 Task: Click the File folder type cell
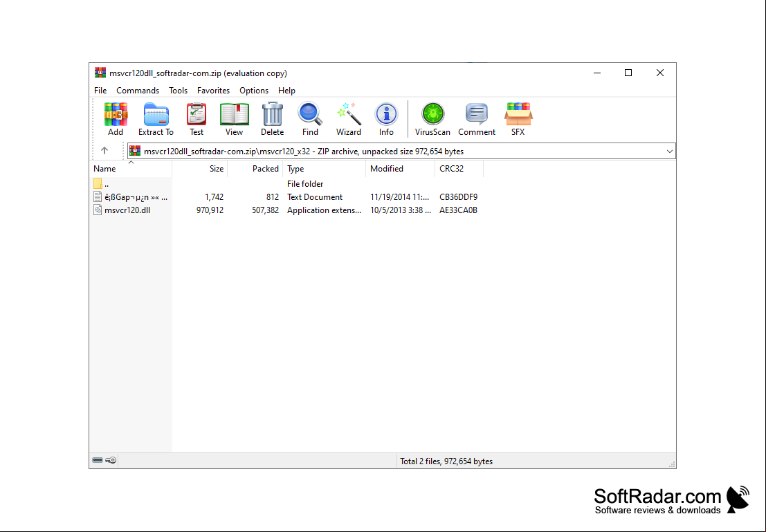coord(305,184)
